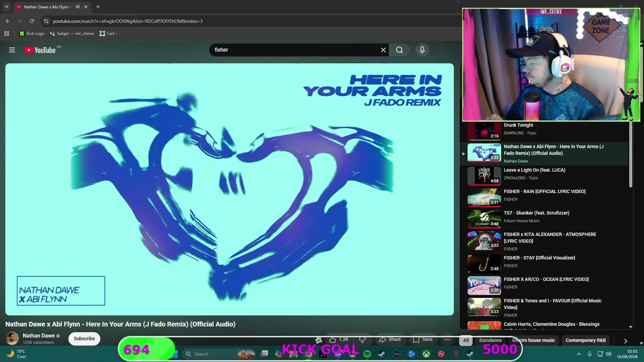
Task: Open site information icon beside the URL
Action: [46, 21]
